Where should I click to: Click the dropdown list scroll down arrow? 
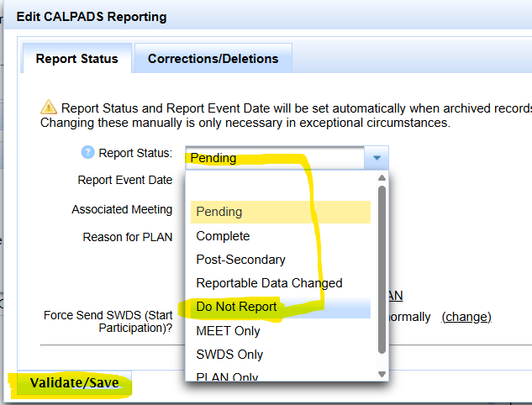pos(382,374)
